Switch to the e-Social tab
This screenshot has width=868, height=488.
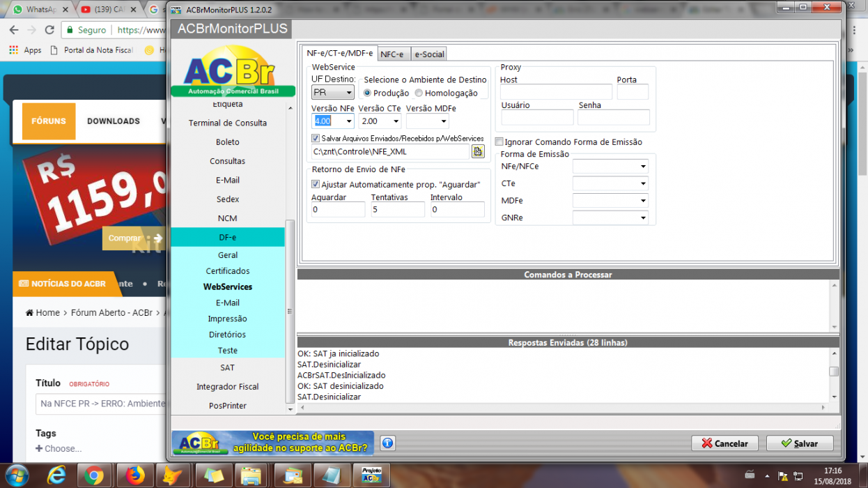(428, 54)
